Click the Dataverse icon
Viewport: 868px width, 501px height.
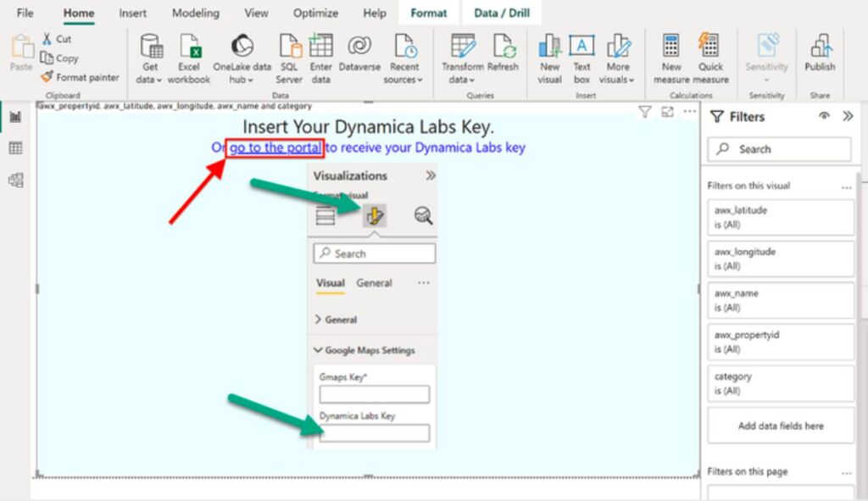click(359, 47)
